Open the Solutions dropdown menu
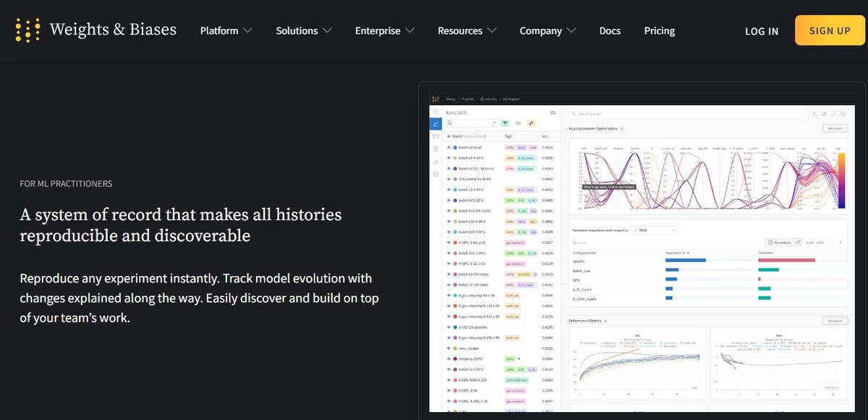The image size is (868, 420). [x=304, y=30]
